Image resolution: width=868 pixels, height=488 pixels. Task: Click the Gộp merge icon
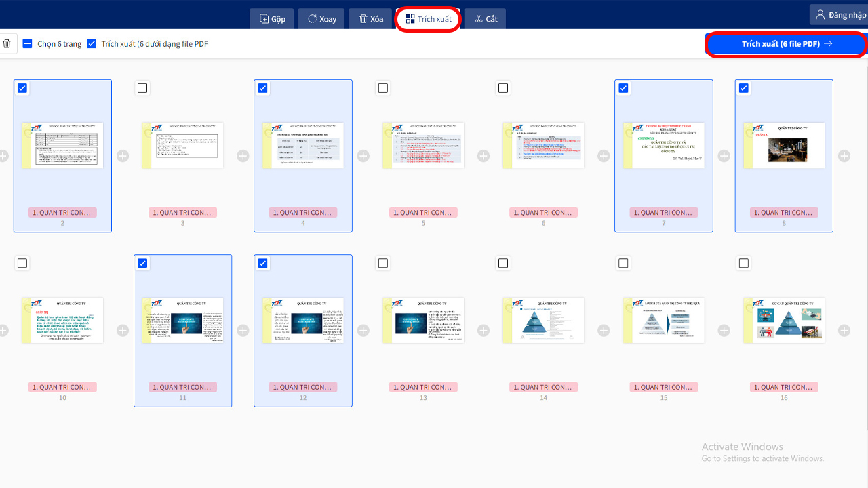pyautogui.click(x=264, y=18)
